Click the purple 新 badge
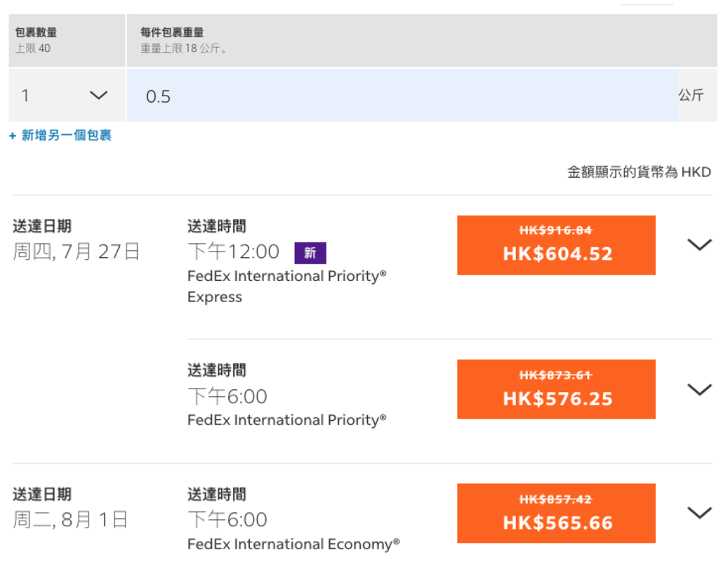This screenshot has width=728, height=569. coord(310,253)
